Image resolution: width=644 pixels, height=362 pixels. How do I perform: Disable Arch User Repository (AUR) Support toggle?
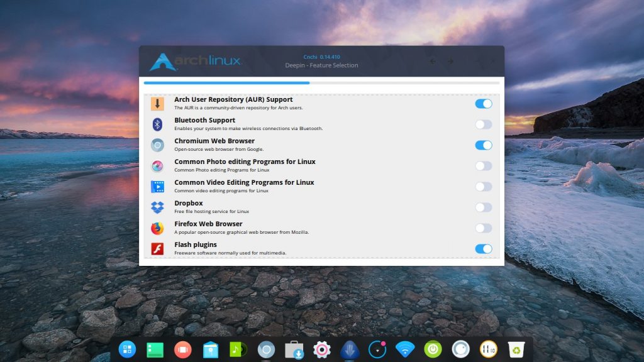(484, 104)
